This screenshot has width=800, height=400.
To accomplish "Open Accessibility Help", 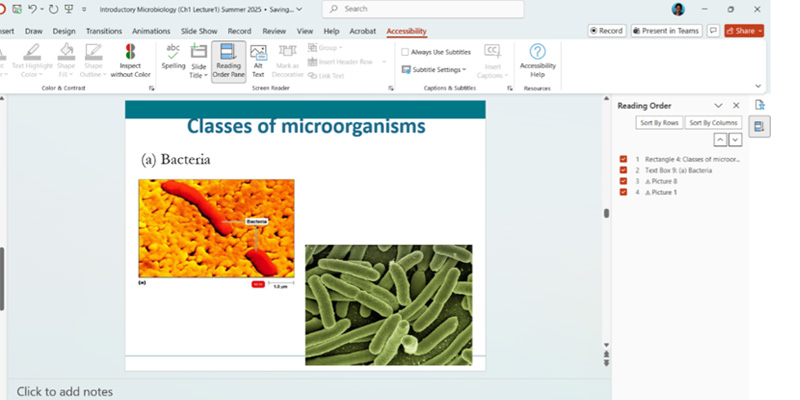I will pyautogui.click(x=537, y=59).
